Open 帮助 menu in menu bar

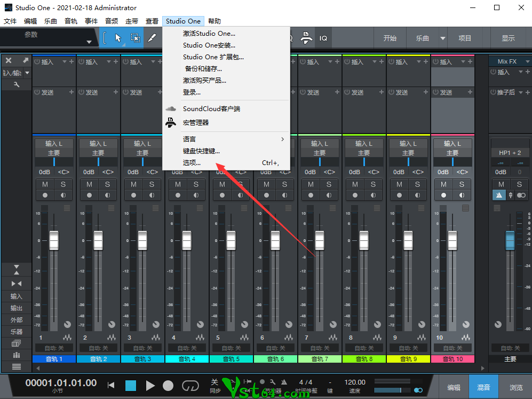click(215, 21)
